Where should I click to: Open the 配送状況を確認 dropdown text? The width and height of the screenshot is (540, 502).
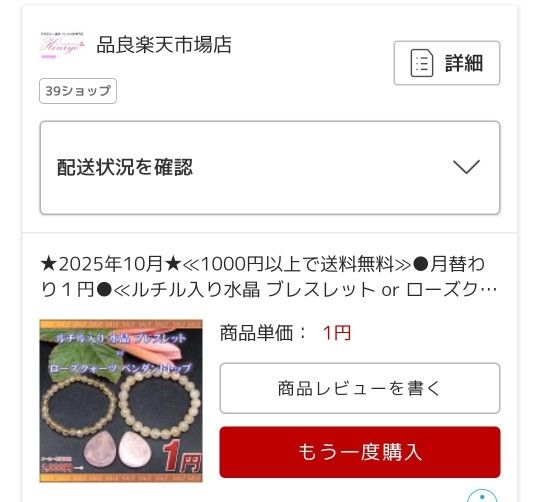click(x=125, y=167)
